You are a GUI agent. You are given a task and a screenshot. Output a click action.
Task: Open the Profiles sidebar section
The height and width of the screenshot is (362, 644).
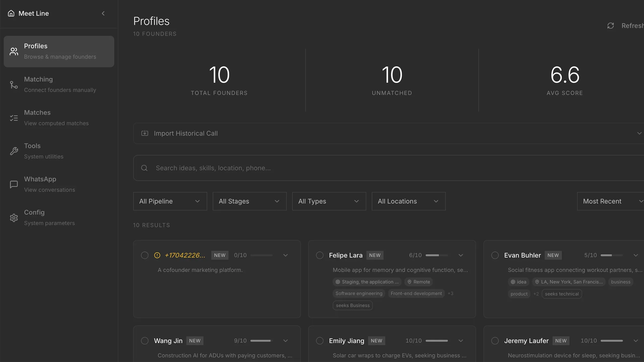(59, 51)
